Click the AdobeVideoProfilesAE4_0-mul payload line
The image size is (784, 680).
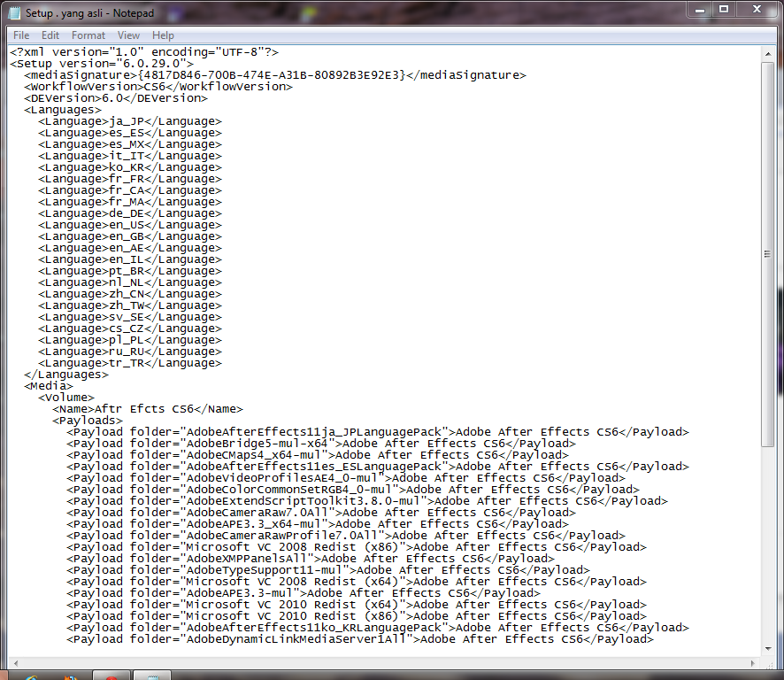coord(346,478)
